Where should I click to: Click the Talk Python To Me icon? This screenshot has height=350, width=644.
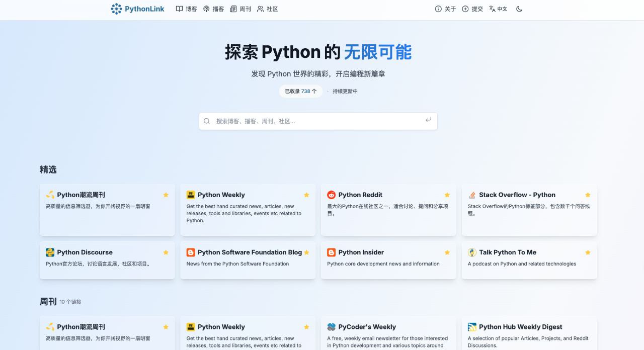pyautogui.click(x=472, y=252)
